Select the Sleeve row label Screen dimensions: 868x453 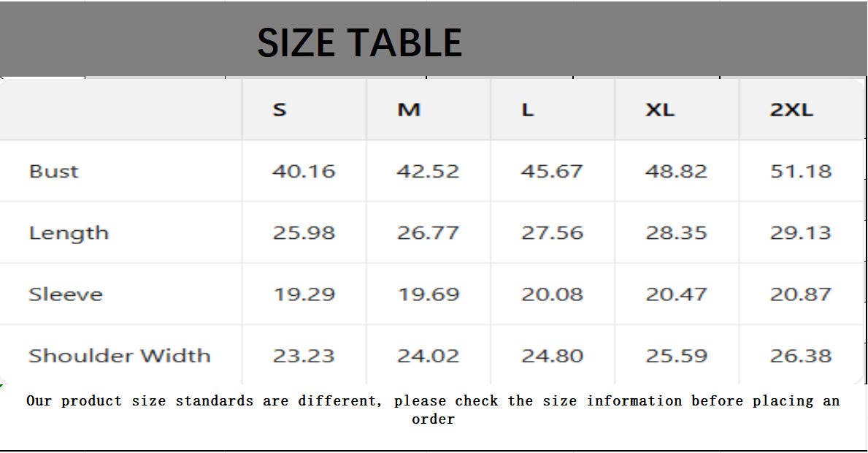(66, 294)
